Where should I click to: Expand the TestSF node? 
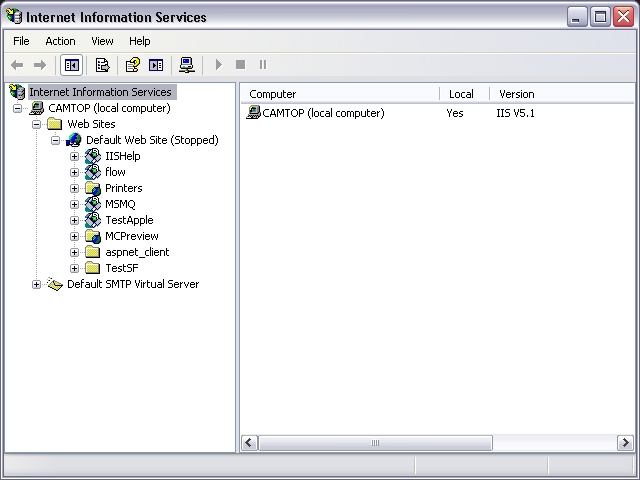pyautogui.click(x=74, y=268)
